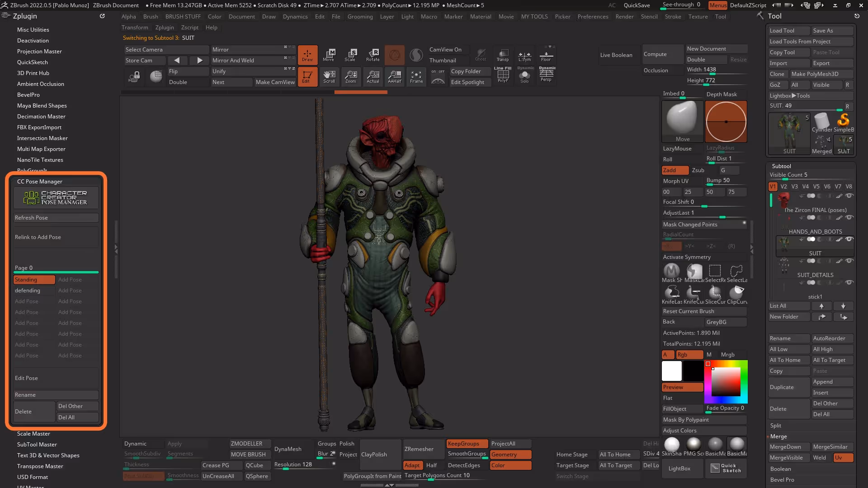
Task: Select the defending pose
Action: click(x=34, y=291)
